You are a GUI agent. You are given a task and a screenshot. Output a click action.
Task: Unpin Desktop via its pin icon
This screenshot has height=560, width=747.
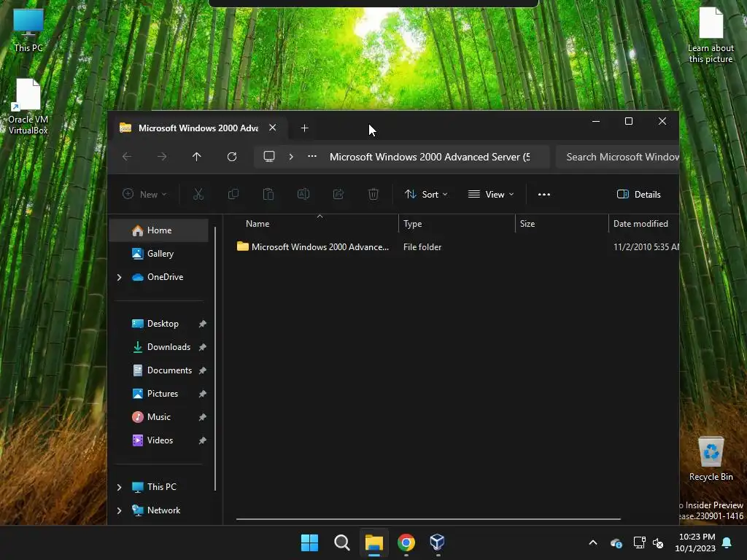pos(203,324)
